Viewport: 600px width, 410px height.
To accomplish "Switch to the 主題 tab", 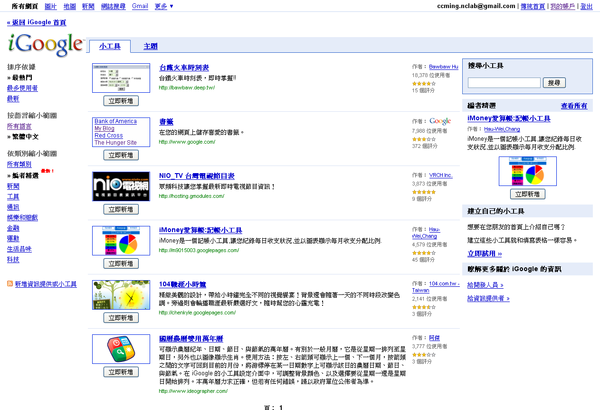I will (150, 46).
